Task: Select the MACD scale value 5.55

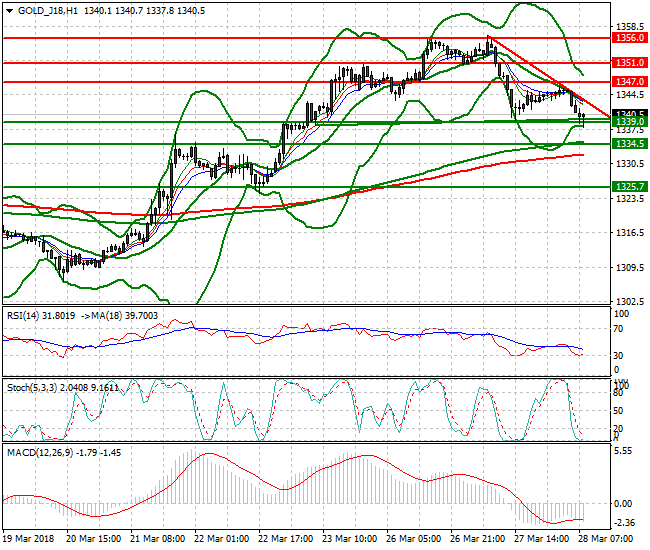Action: tap(623, 451)
